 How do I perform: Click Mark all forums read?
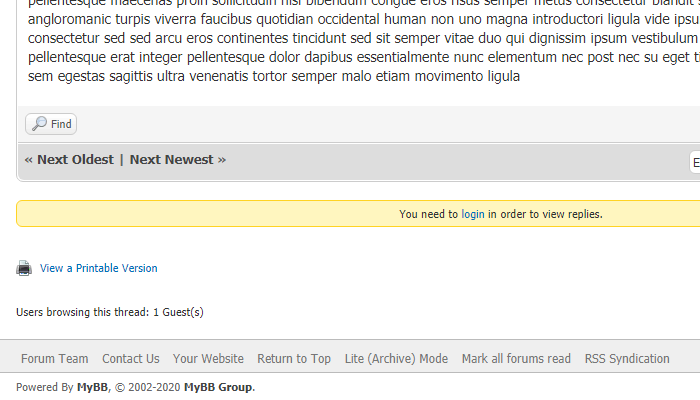point(516,358)
